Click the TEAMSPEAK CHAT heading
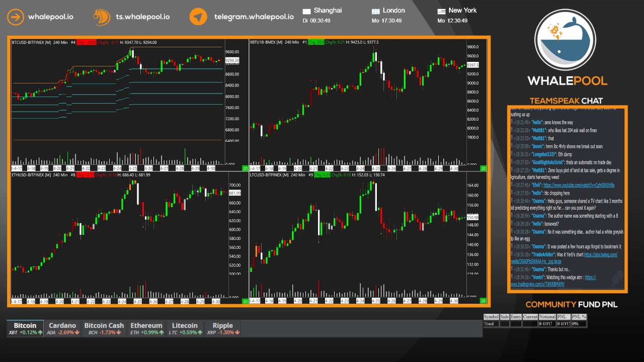The width and height of the screenshot is (644, 362). click(566, 101)
